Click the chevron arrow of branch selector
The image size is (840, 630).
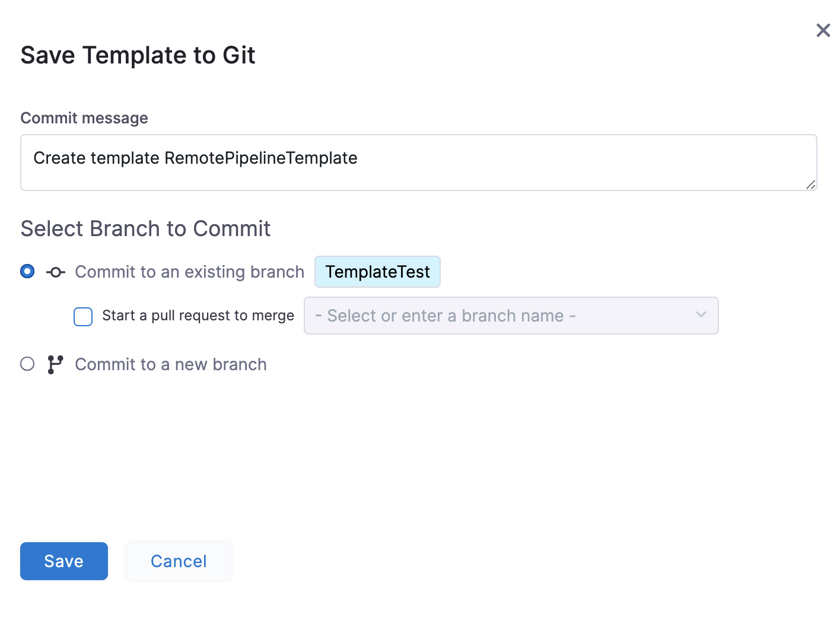[701, 315]
